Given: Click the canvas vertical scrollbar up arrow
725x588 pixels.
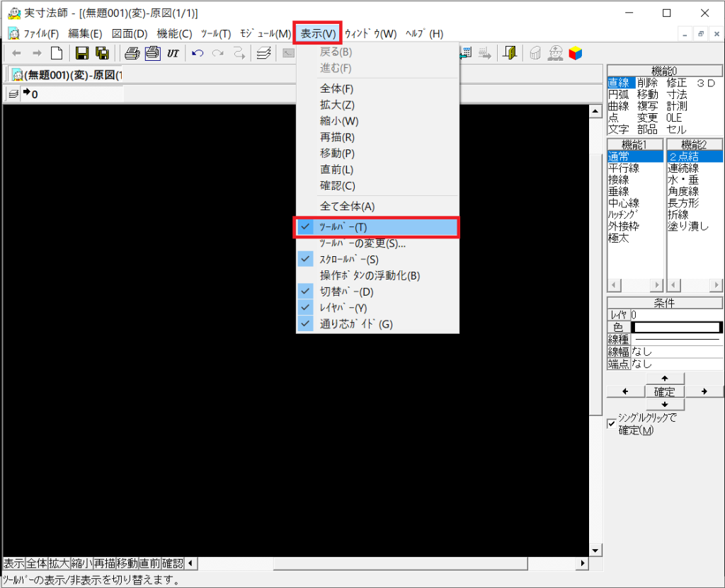Looking at the screenshot, I should coord(595,111).
